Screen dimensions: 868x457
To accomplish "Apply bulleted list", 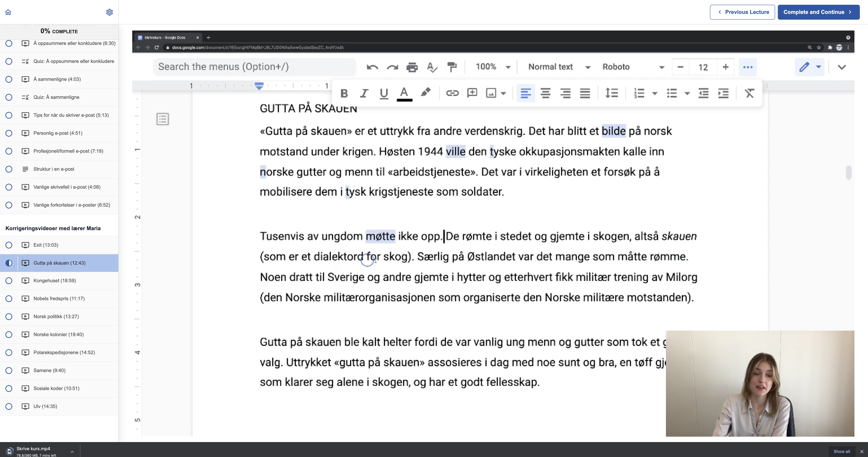I will [x=672, y=93].
